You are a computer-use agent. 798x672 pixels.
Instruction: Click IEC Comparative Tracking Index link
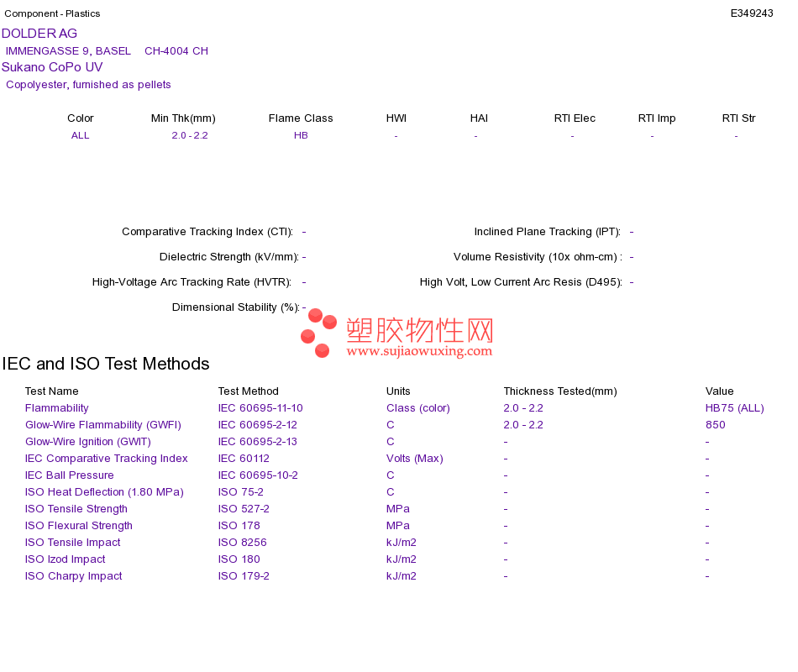pyautogui.click(x=107, y=458)
